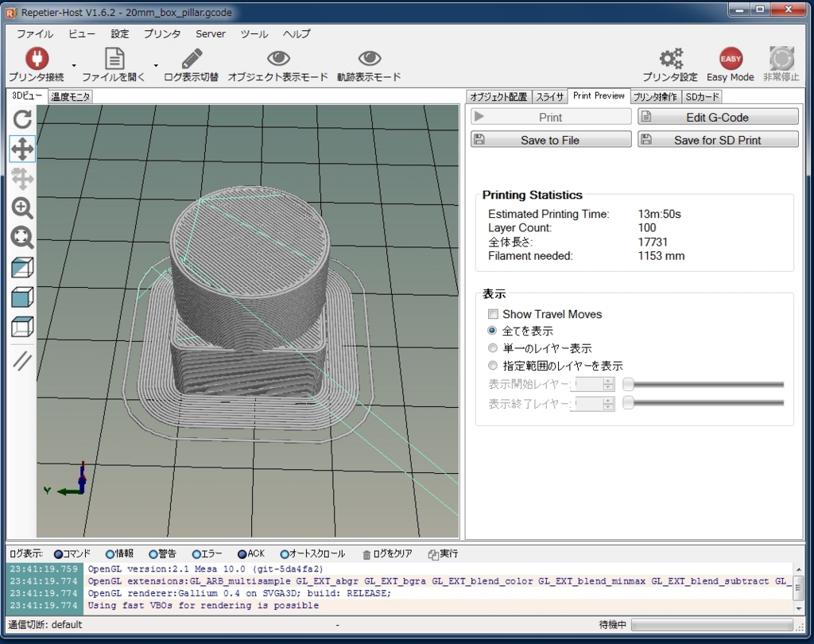Click the status bar progress bar
The height and width of the screenshot is (644, 814).
[x=712, y=625]
